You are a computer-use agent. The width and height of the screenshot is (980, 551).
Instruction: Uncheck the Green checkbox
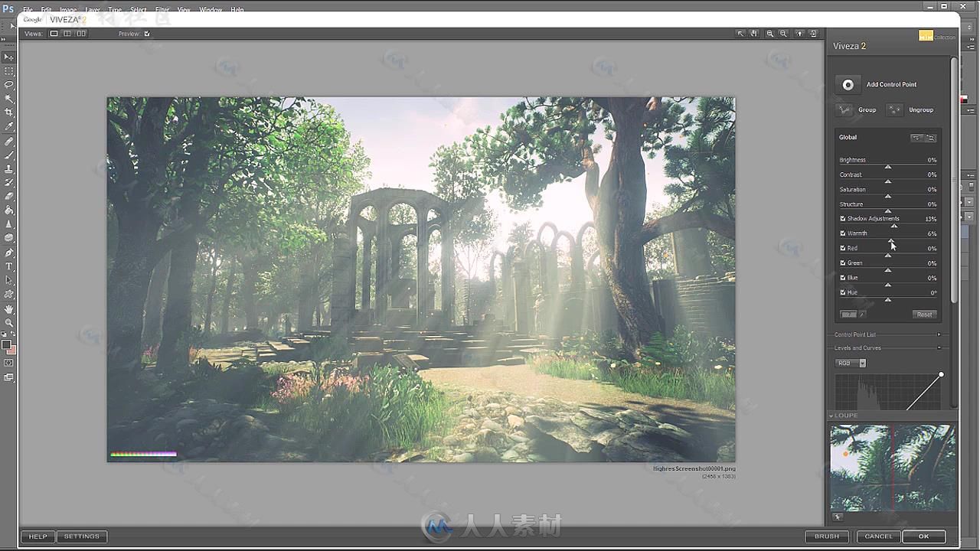(x=843, y=263)
